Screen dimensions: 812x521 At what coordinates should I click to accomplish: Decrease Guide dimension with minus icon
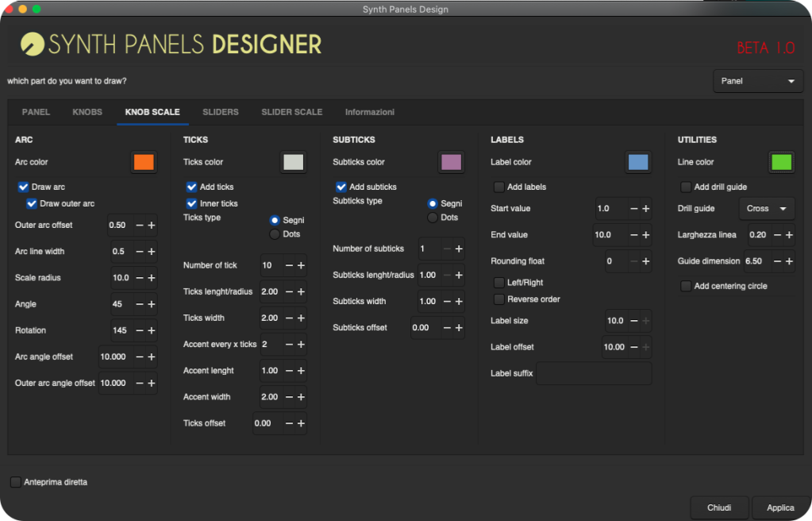point(776,261)
